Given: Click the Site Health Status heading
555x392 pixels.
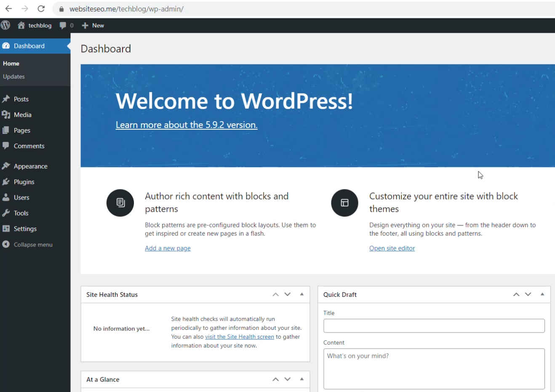Looking at the screenshot, I should [112, 294].
